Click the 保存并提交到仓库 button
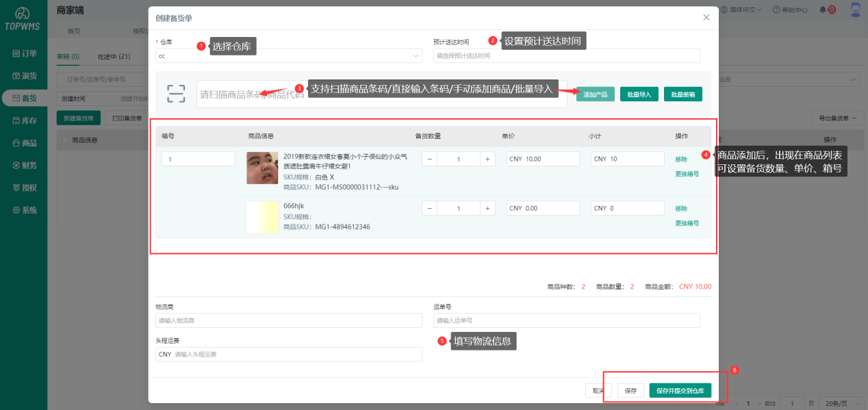Viewport: 868px width, 410px height. [680, 391]
